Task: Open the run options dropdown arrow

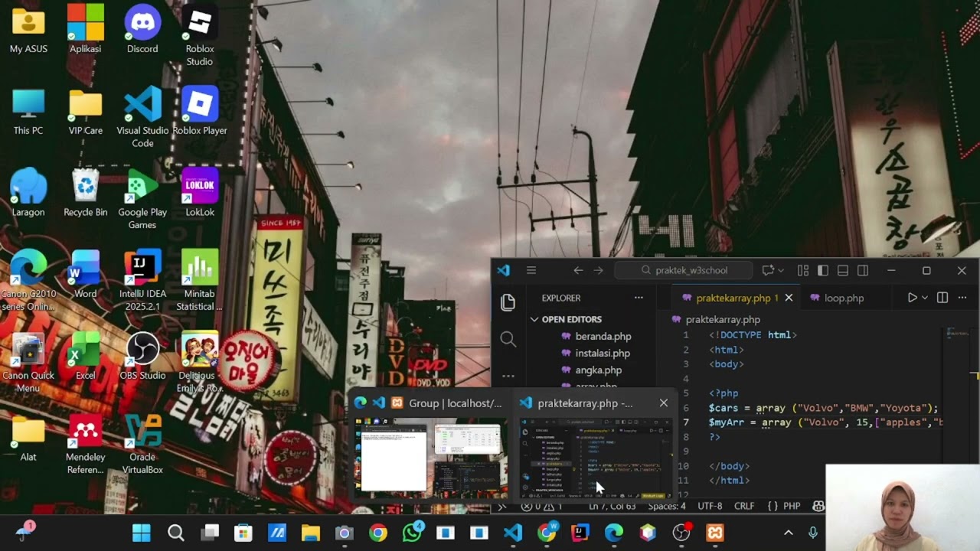Action: (925, 298)
